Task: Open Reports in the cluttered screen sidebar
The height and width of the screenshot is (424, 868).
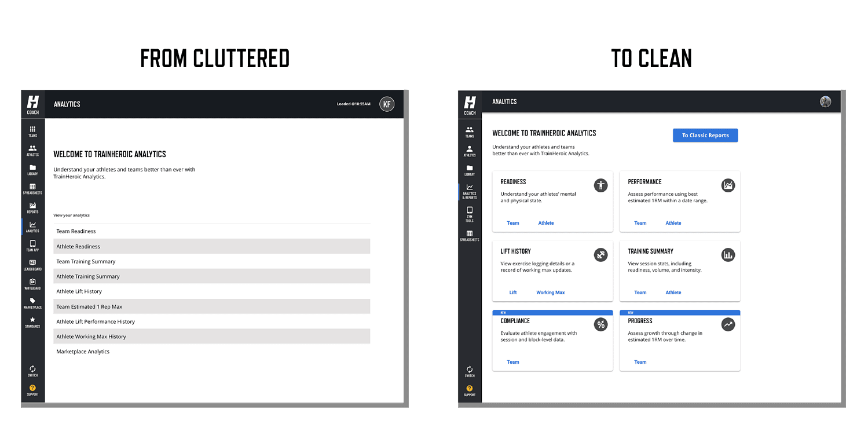Action: pyautogui.click(x=32, y=208)
